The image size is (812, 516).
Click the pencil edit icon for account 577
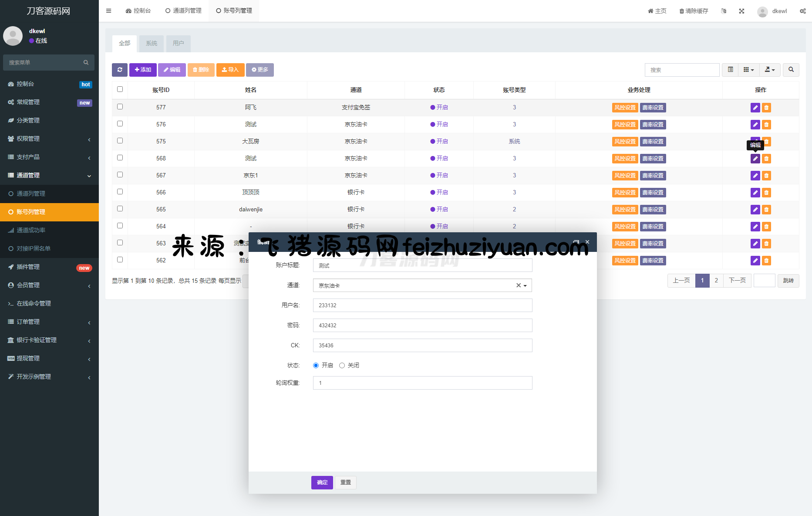click(755, 108)
